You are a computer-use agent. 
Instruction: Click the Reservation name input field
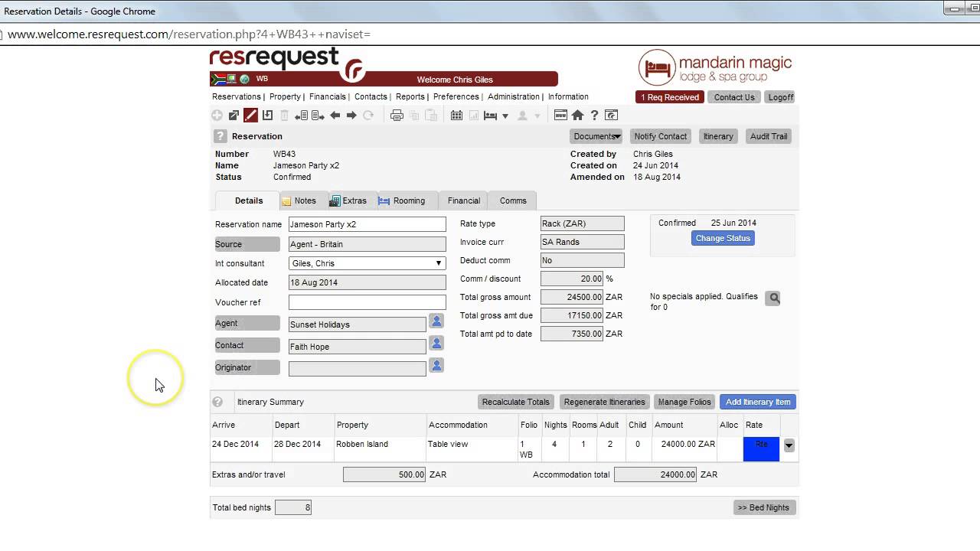[x=367, y=224]
